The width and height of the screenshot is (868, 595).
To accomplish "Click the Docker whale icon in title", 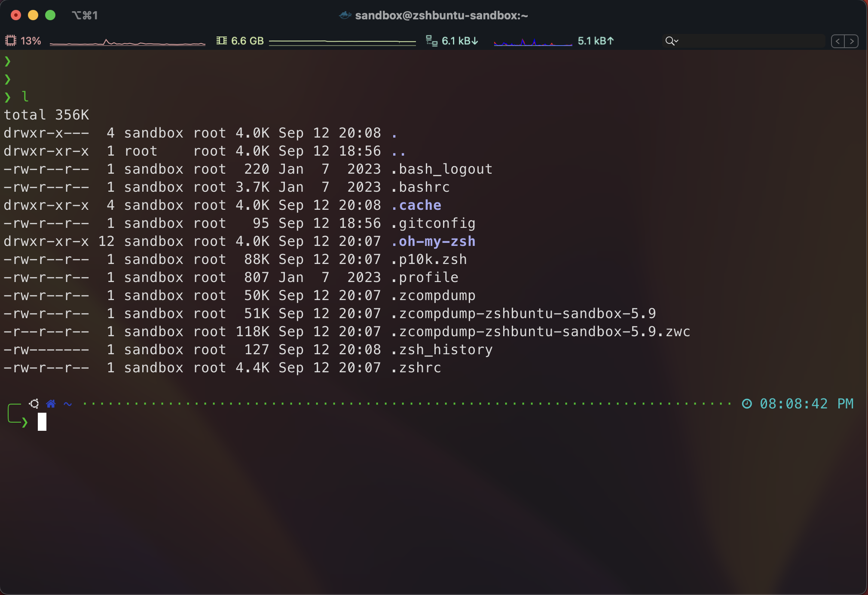I will pos(345,15).
